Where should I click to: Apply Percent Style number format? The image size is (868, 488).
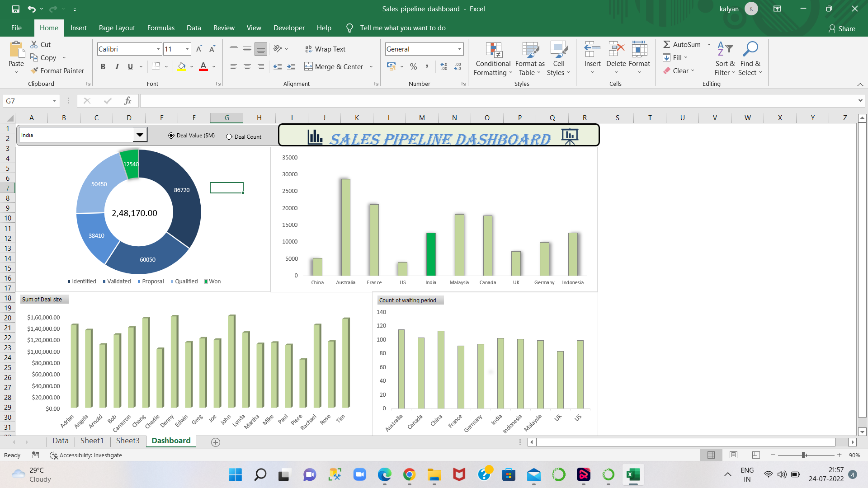[413, 66]
